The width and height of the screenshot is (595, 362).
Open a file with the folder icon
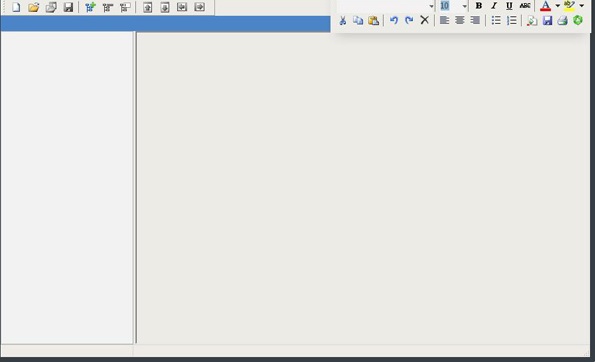[33, 7]
